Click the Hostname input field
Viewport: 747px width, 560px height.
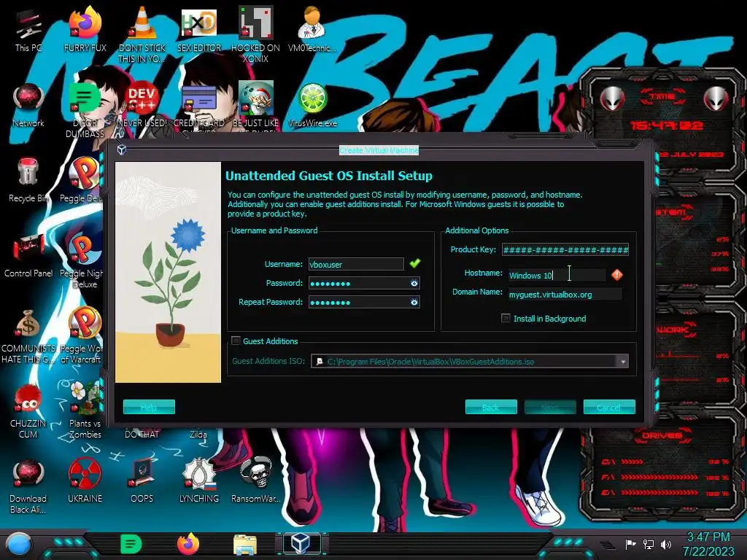(557, 275)
